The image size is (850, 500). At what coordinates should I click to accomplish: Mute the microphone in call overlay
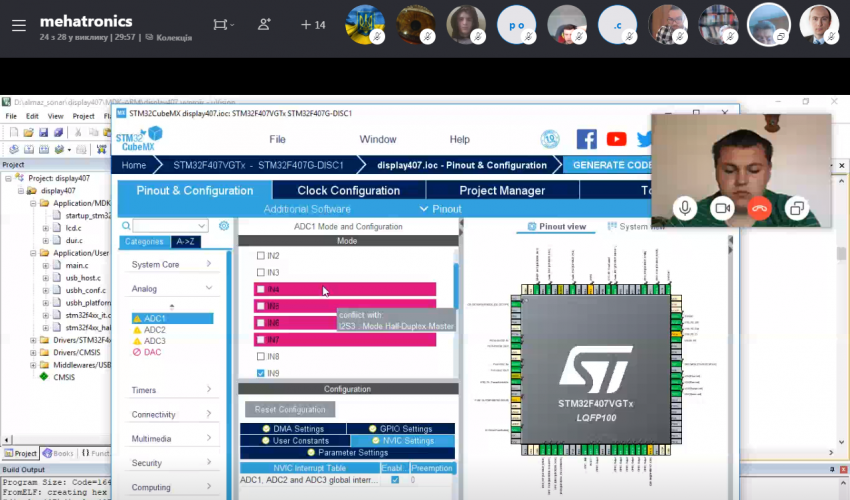point(685,208)
